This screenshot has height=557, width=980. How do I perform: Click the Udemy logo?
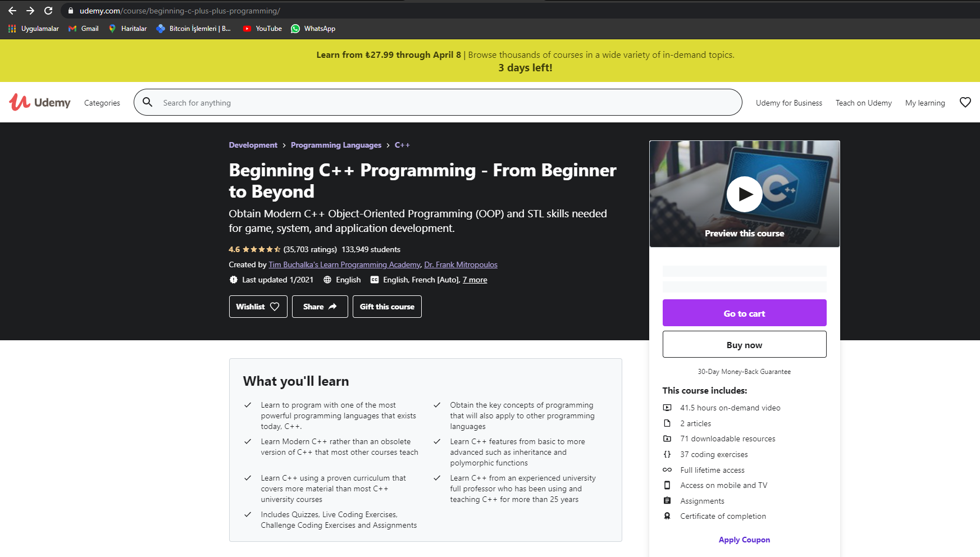point(40,102)
